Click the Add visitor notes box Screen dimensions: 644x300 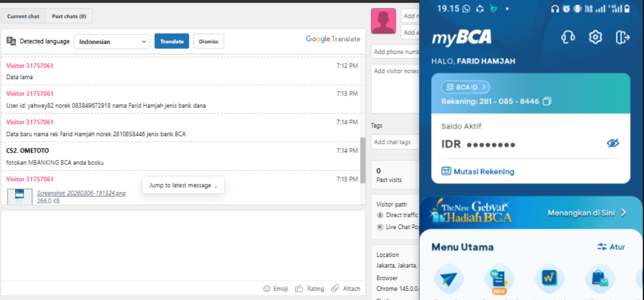pos(395,89)
